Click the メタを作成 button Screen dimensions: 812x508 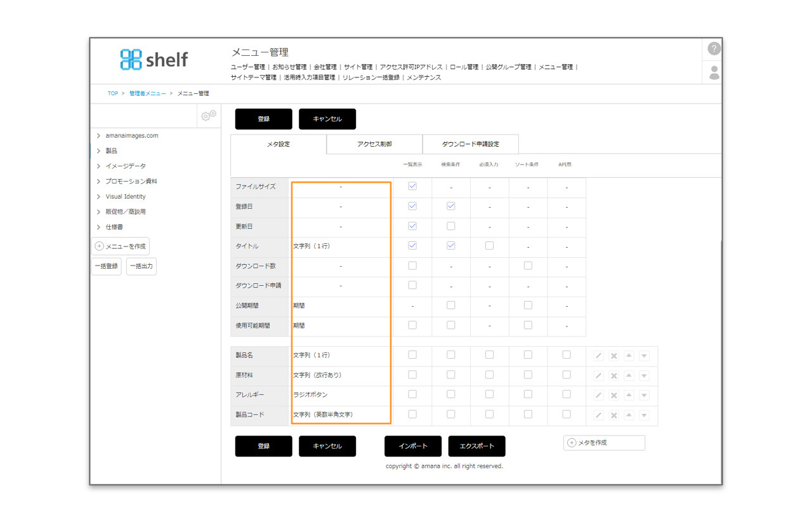coord(605,443)
